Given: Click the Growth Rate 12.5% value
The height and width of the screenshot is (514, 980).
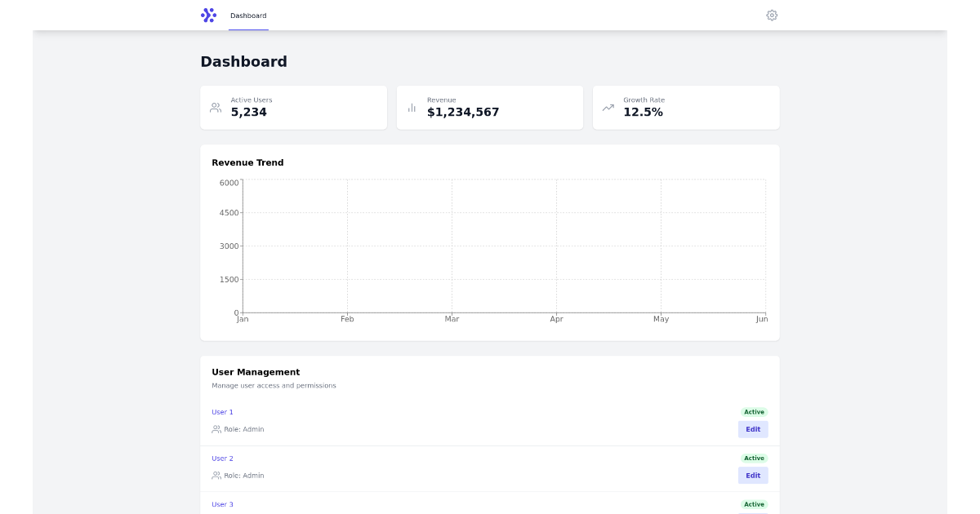Looking at the screenshot, I should point(644,112).
